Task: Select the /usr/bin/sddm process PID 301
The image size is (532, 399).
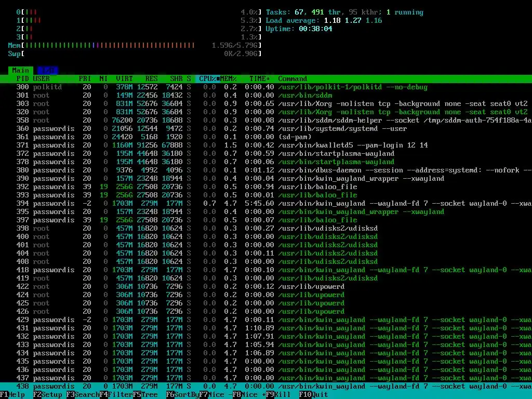Action: click(266, 96)
